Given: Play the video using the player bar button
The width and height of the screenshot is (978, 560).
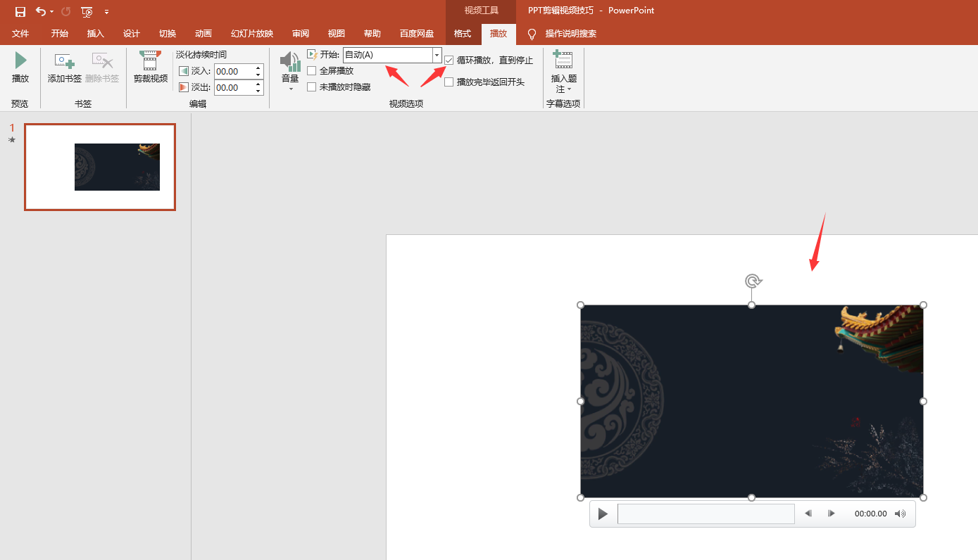Looking at the screenshot, I should click(603, 514).
